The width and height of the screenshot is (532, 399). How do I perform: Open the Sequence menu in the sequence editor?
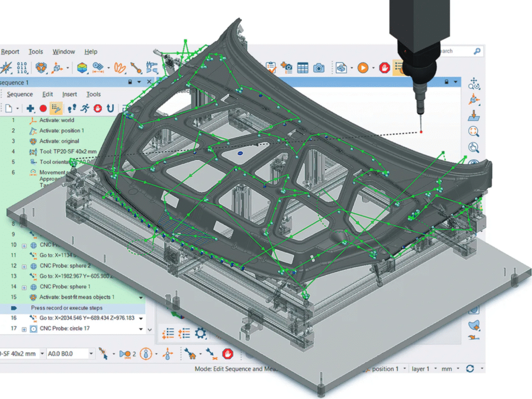pyautogui.click(x=20, y=94)
